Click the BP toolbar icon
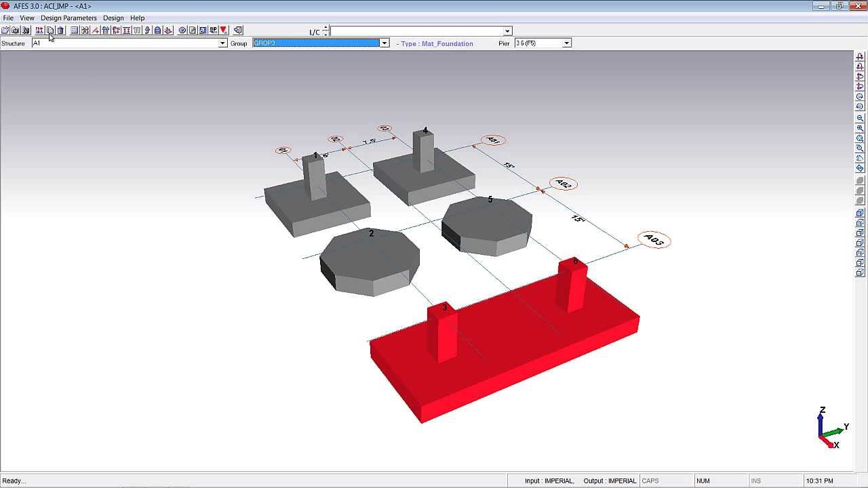Image resolution: width=868 pixels, height=488 pixels. [x=213, y=30]
